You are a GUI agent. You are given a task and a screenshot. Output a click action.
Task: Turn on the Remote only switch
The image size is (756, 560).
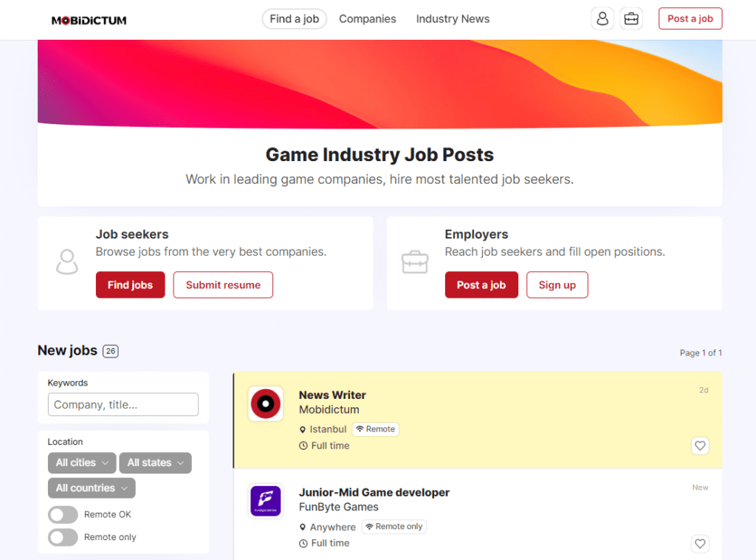click(63, 537)
